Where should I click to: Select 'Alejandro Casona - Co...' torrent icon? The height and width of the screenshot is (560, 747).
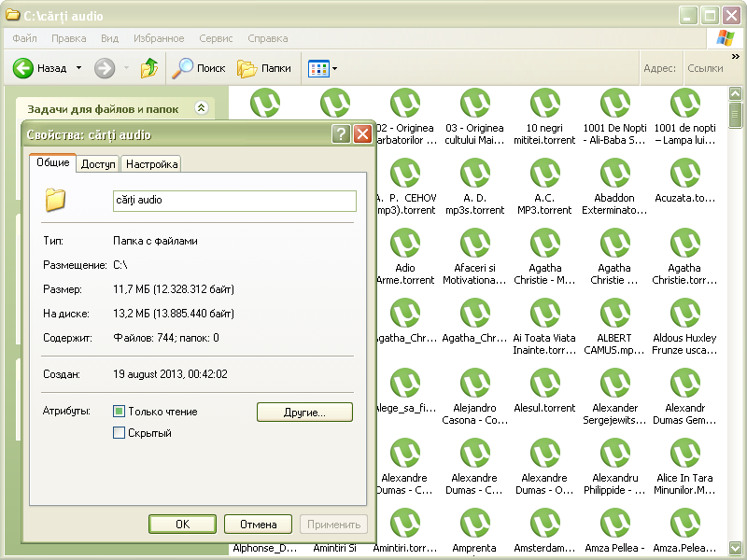tap(475, 383)
